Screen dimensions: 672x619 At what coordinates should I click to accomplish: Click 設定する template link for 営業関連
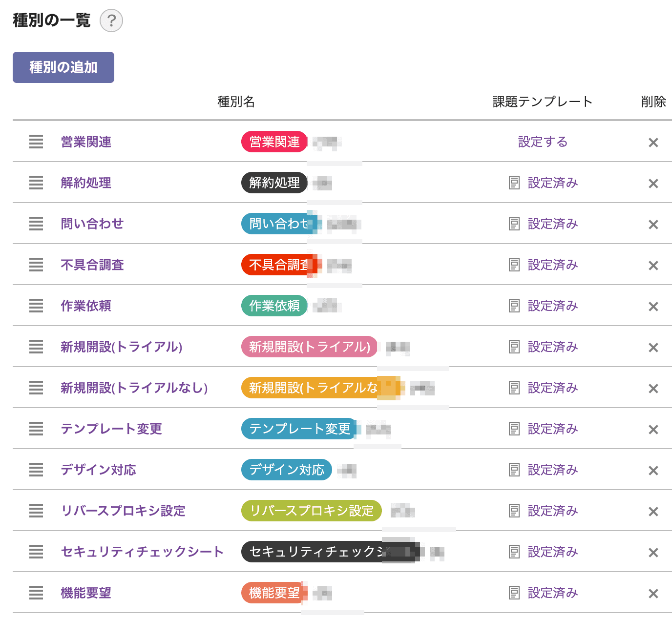pos(543,142)
